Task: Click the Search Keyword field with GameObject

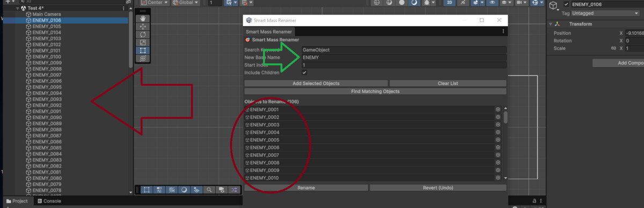Action: pyautogui.click(x=404, y=50)
